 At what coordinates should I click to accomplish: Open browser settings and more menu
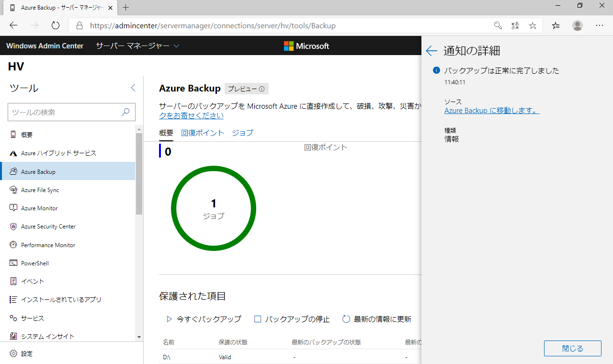pos(600,25)
